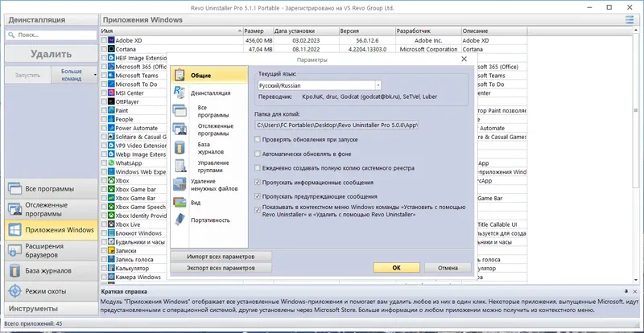Uncheck Пропускать информационные сообщения
The width and height of the screenshot is (644, 333).
click(x=258, y=183)
